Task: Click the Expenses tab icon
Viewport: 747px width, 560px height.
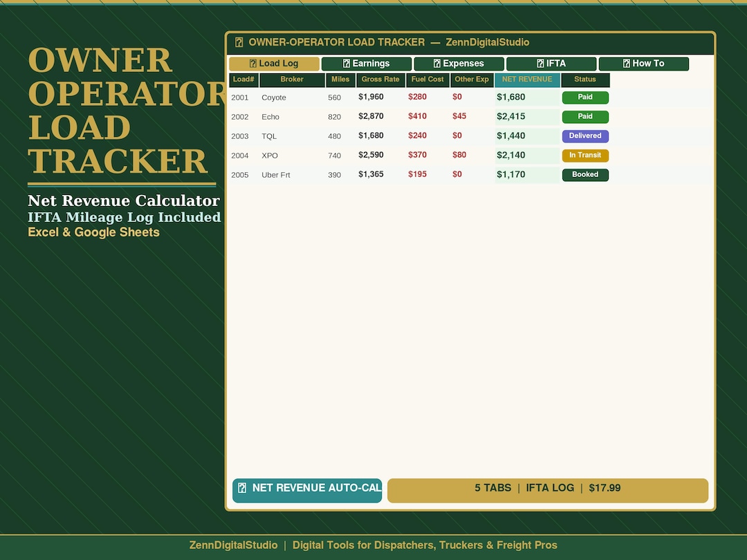Action: coord(437,64)
